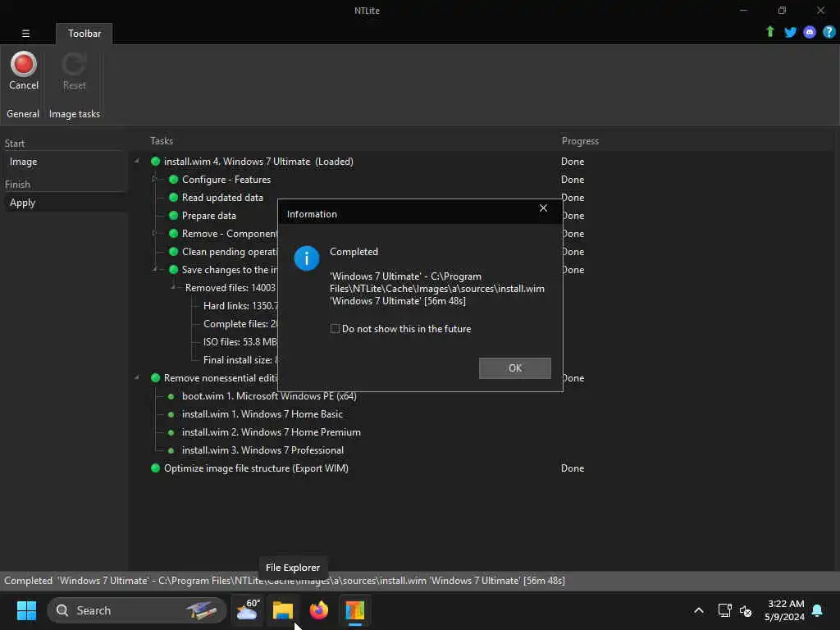840x630 pixels.
Task: Open the clock showing 3:22 AM
Action: [784, 610]
